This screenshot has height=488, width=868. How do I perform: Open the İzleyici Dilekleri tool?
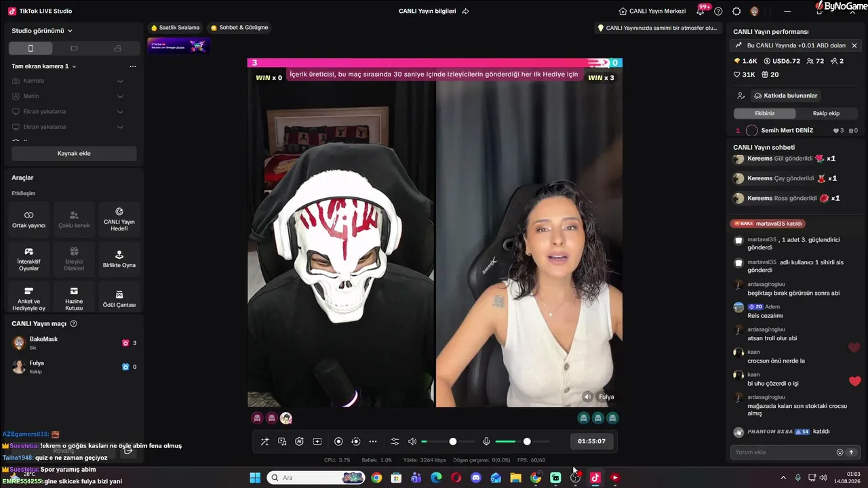[74, 259]
